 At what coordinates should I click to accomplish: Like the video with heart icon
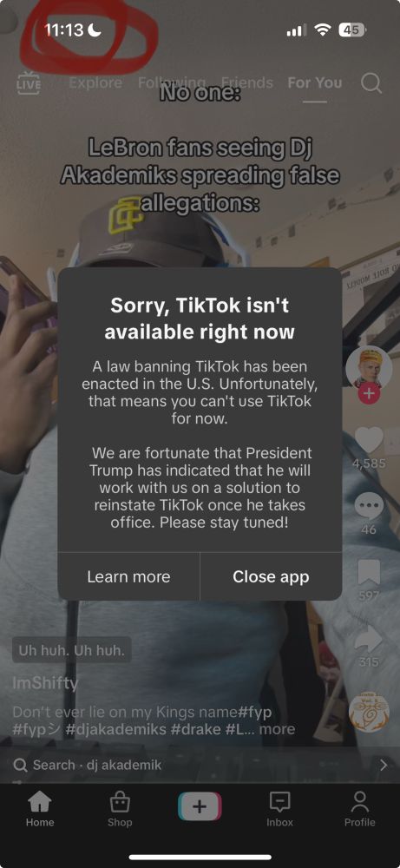tap(369, 440)
